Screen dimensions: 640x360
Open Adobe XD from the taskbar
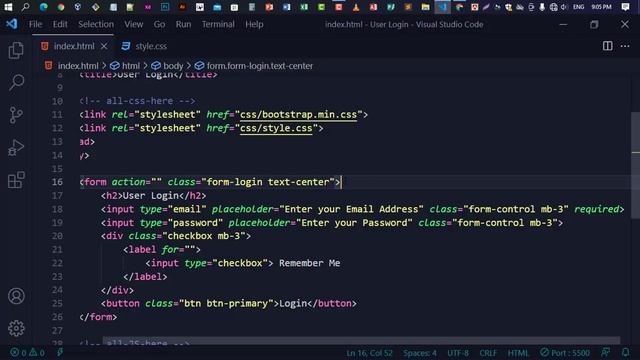[x=148, y=7]
